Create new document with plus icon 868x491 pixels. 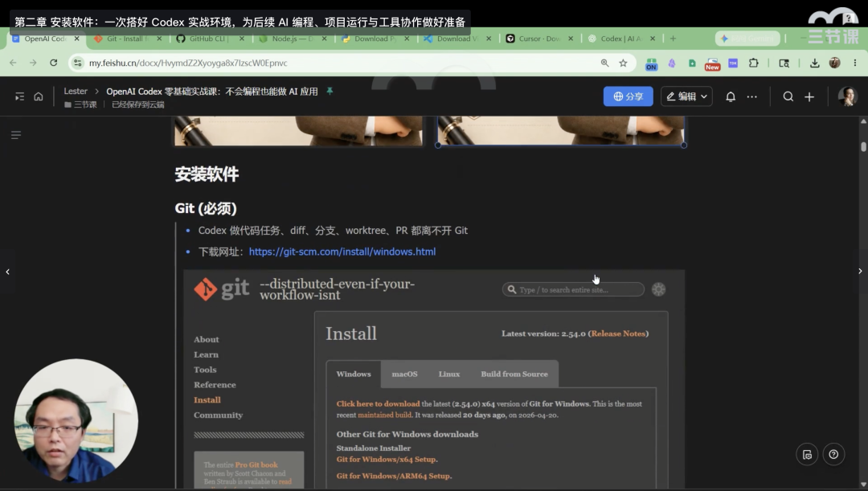809,97
